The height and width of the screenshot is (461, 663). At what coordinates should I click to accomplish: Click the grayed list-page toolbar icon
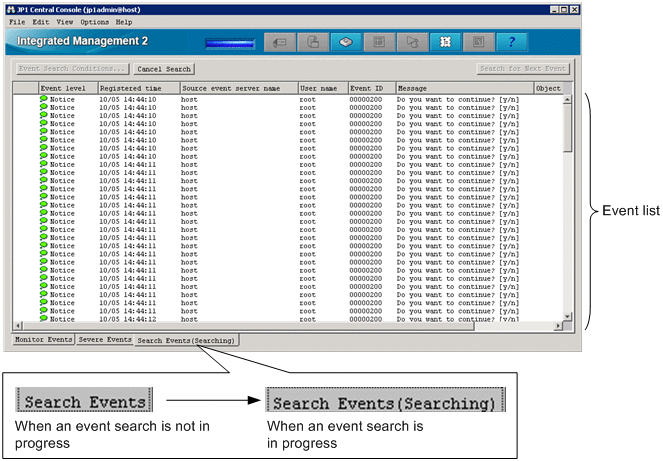tap(379, 43)
